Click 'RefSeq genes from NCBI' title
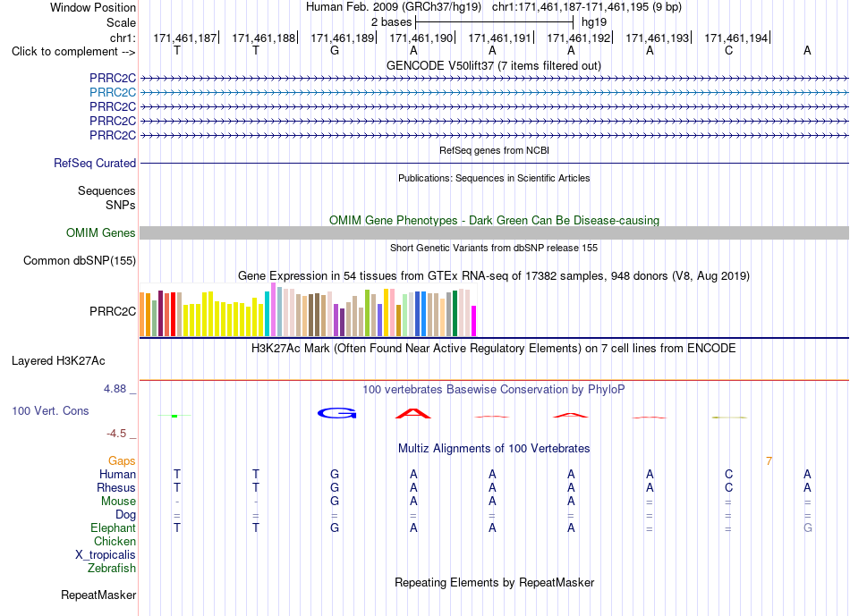 pos(495,150)
